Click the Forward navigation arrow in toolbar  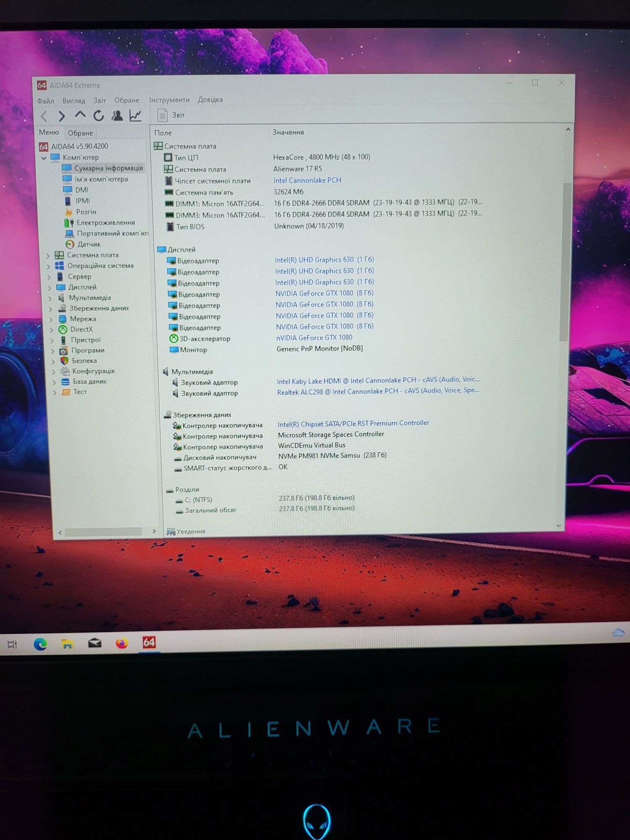(62, 116)
